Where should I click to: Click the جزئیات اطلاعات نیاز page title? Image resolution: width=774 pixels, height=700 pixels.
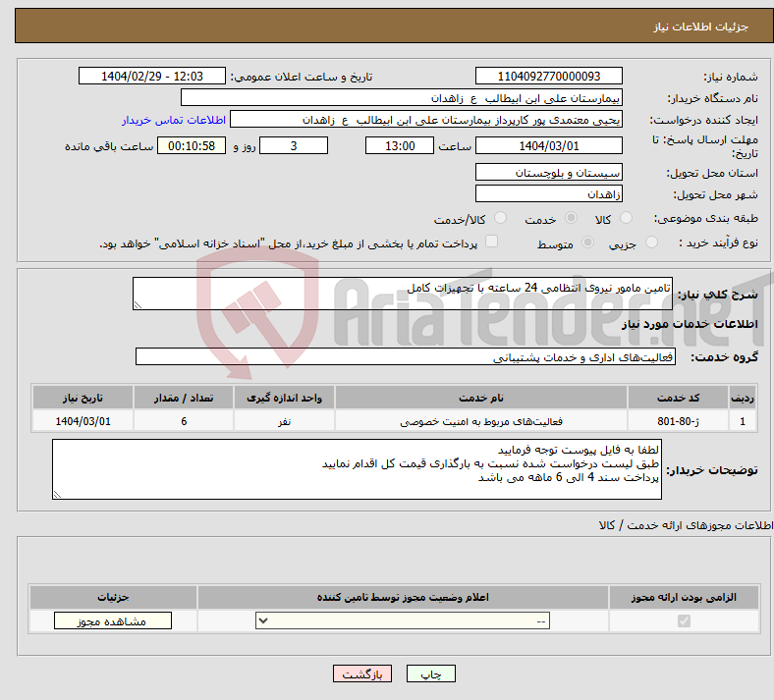coord(700,27)
